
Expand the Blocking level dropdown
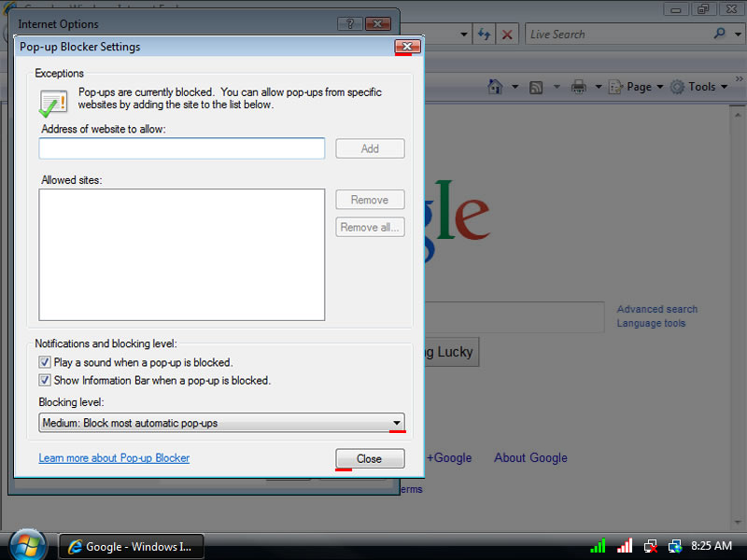tap(397, 424)
